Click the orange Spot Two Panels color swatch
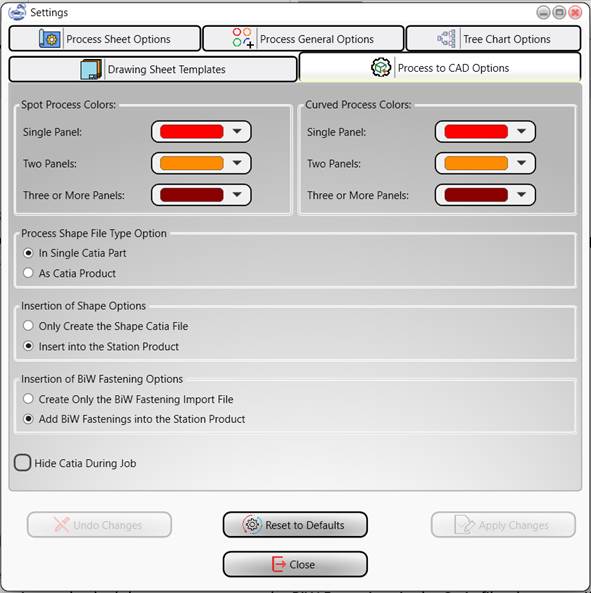The height and width of the screenshot is (593, 591). tap(191, 163)
